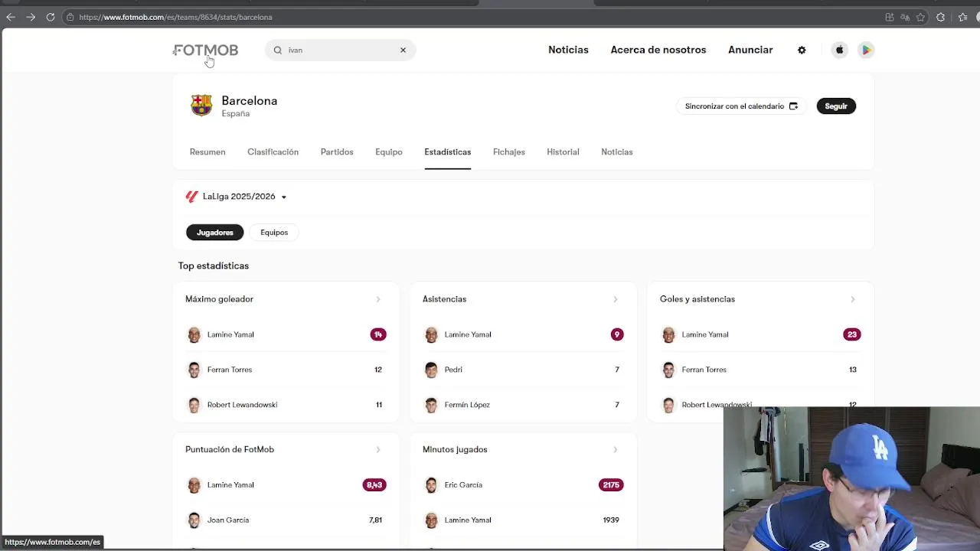
Task: Click the 2175 minutes badge for Eric García
Action: pyautogui.click(x=611, y=484)
